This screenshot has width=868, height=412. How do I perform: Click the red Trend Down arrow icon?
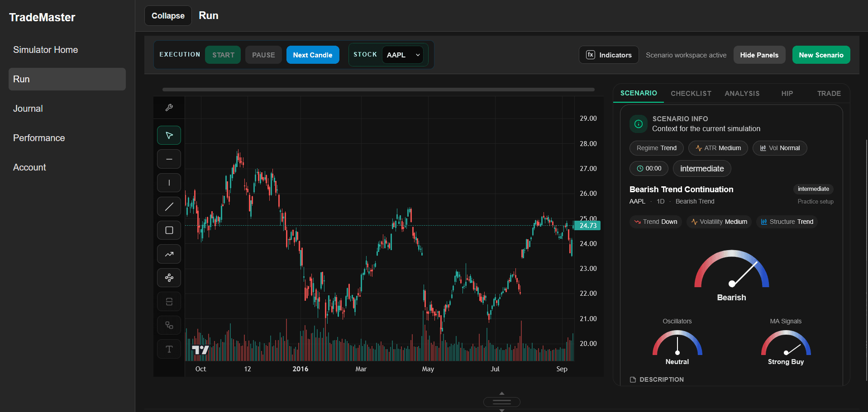click(637, 222)
